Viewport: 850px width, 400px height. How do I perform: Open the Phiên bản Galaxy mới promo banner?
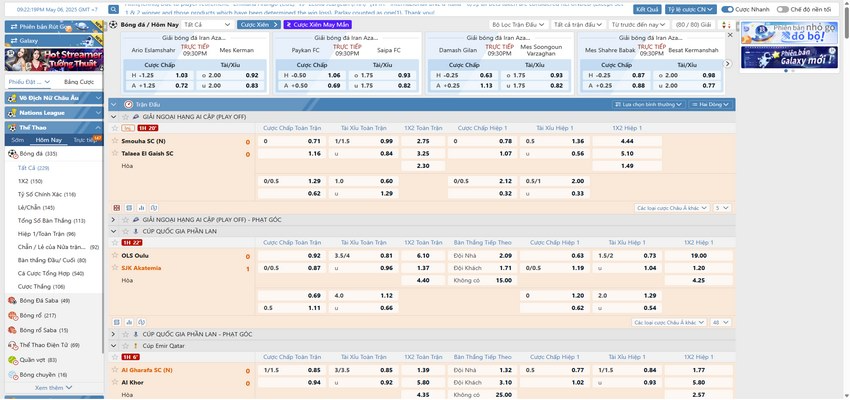[789, 57]
